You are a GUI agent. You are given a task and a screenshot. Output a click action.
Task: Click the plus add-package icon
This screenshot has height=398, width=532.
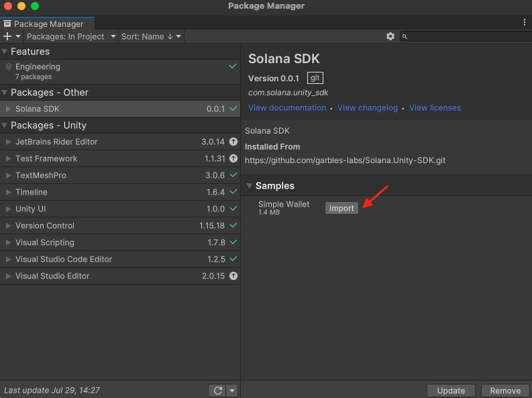[7, 36]
